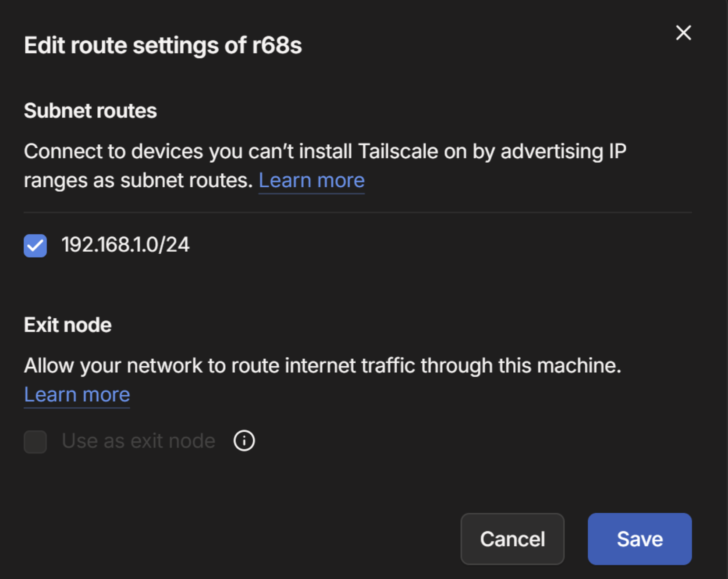Click the 192.168.1.0/24 route label text

pyautogui.click(x=125, y=245)
